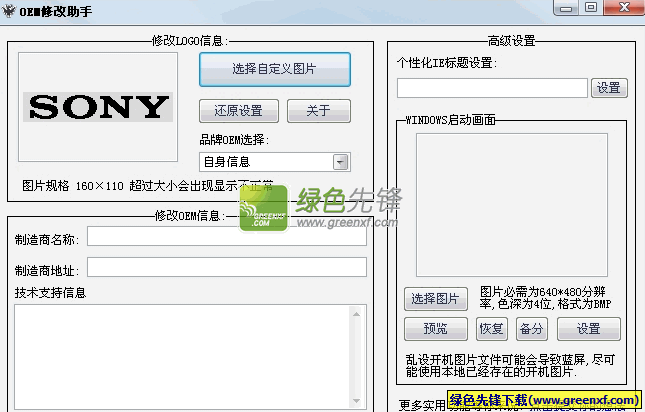Click scroll-up arrow of 技术支持信息 box
The image size is (645, 412).
point(356,314)
